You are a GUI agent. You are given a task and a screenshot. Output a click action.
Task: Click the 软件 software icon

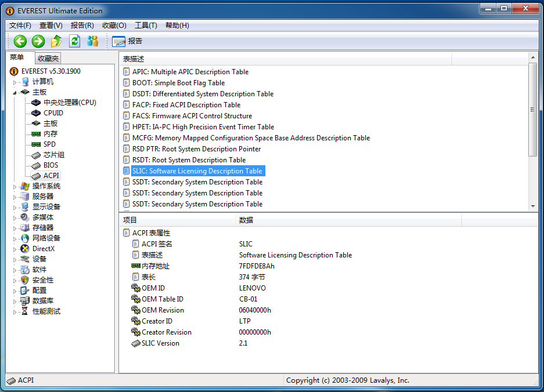coord(24,269)
